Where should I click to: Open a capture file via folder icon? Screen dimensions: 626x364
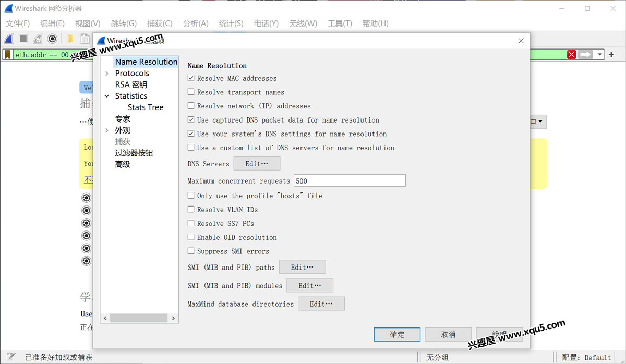(70, 39)
